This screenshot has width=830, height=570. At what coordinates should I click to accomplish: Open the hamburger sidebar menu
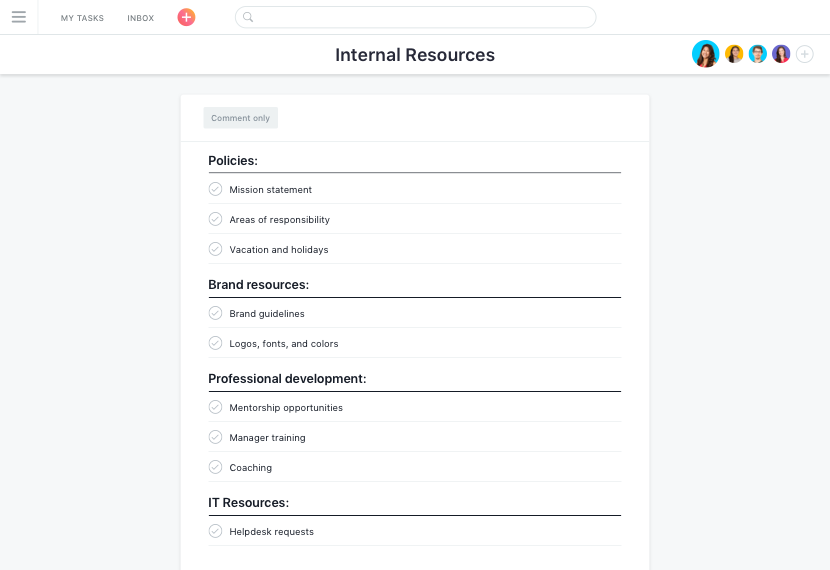click(x=19, y=17)
